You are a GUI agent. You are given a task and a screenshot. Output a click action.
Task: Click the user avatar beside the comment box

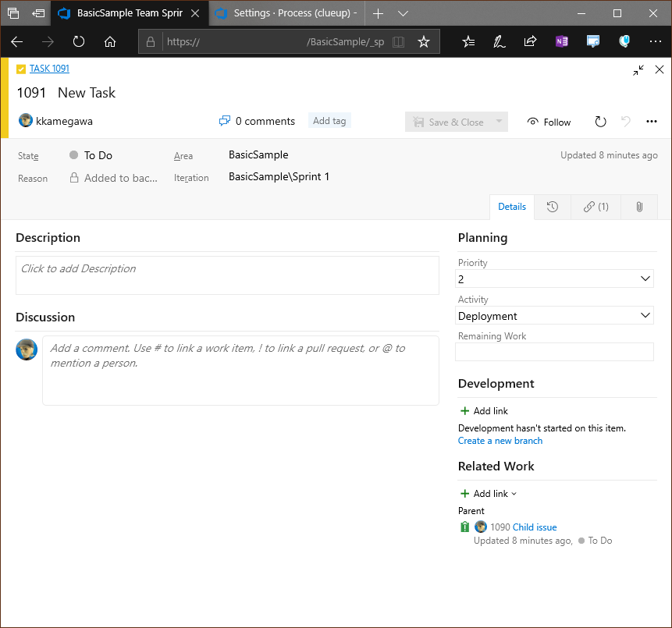coord(27,349)
